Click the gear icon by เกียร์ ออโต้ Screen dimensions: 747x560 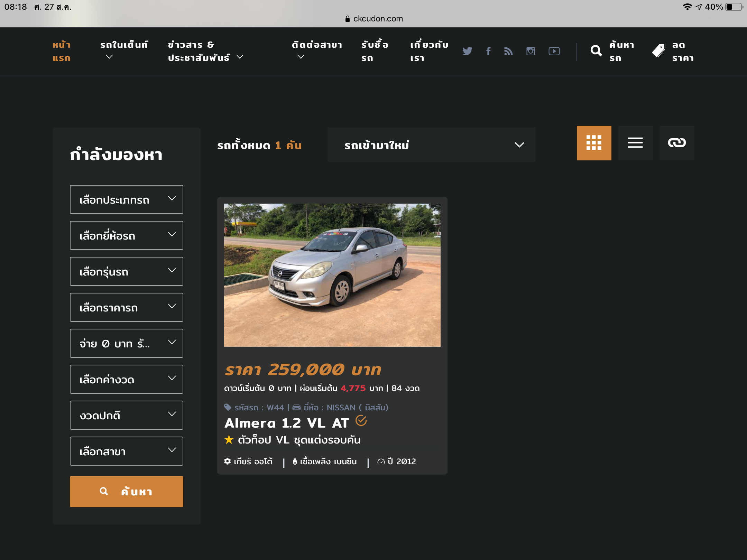[228, 461]
